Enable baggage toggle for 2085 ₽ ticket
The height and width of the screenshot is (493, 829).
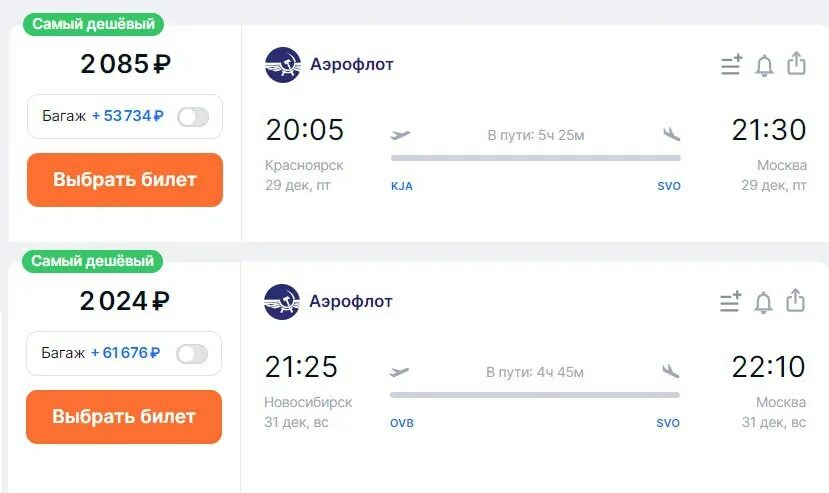point(193,116)
